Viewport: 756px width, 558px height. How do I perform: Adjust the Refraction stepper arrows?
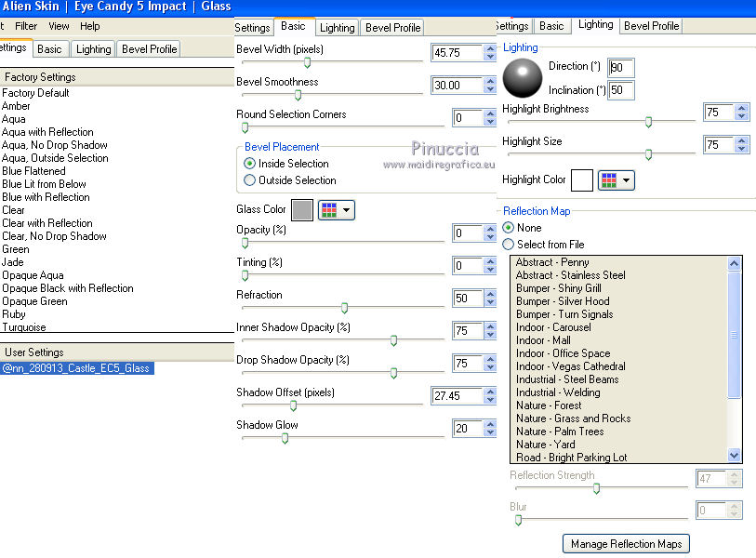click(490, 298)
